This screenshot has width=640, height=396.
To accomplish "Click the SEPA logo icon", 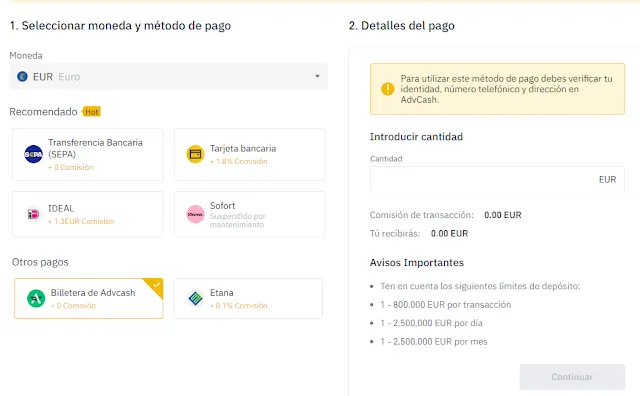I will point(33,154).
